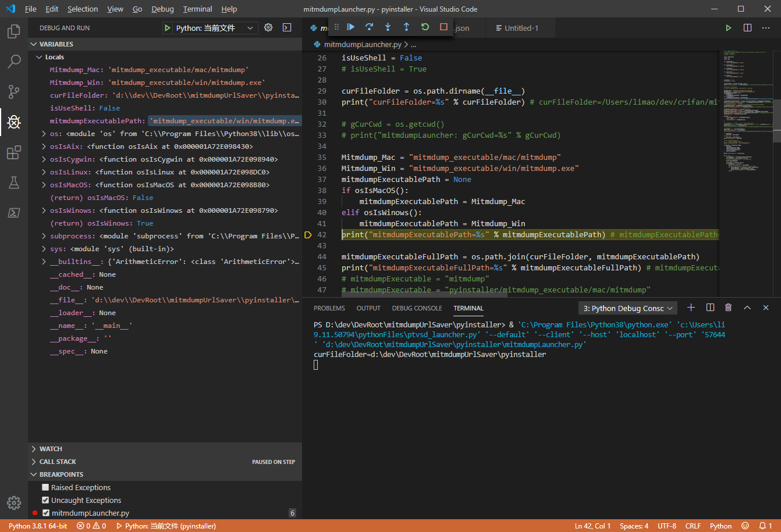Enable the Raised Exceptions checkbox
Screen dimensions: 781x532
pos(45,487)
